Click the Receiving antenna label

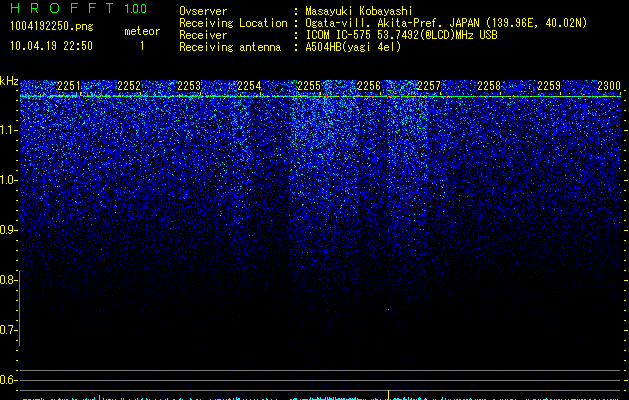tap(230, 47)
